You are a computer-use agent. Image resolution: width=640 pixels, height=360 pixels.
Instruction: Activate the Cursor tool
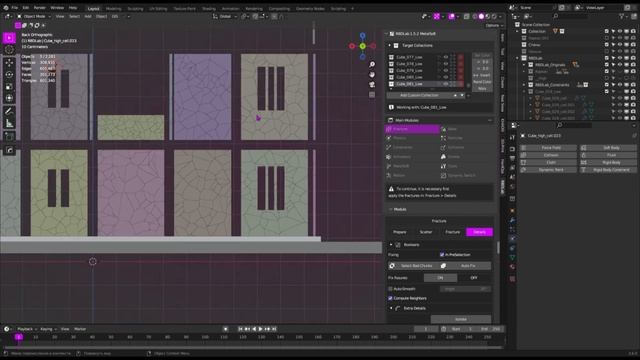coord(9,50)
